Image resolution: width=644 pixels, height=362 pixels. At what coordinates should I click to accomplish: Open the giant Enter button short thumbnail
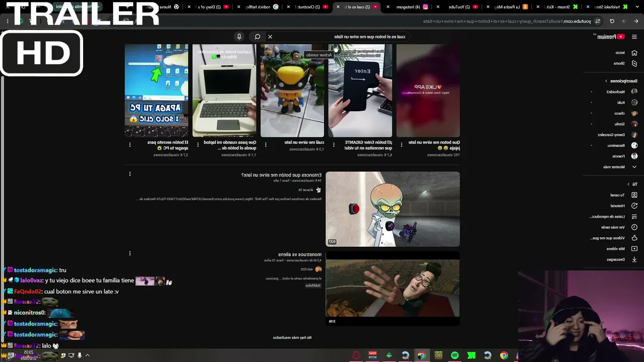pos(360,90)
